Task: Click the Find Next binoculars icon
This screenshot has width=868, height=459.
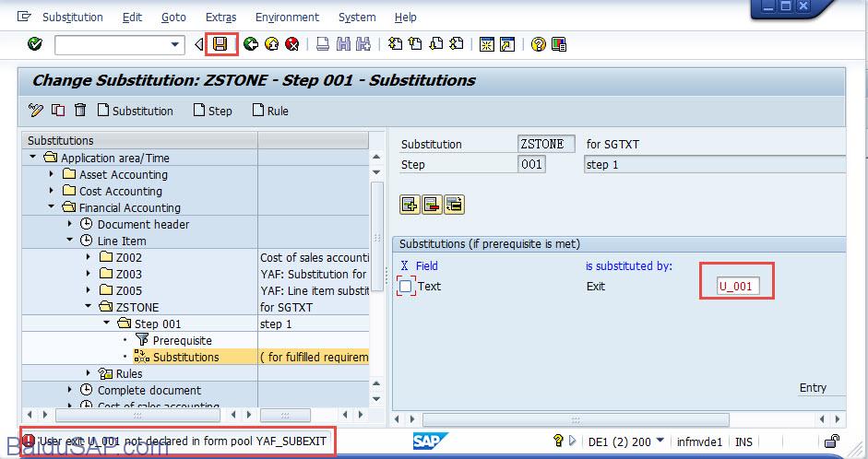Action: coord(363,44)
